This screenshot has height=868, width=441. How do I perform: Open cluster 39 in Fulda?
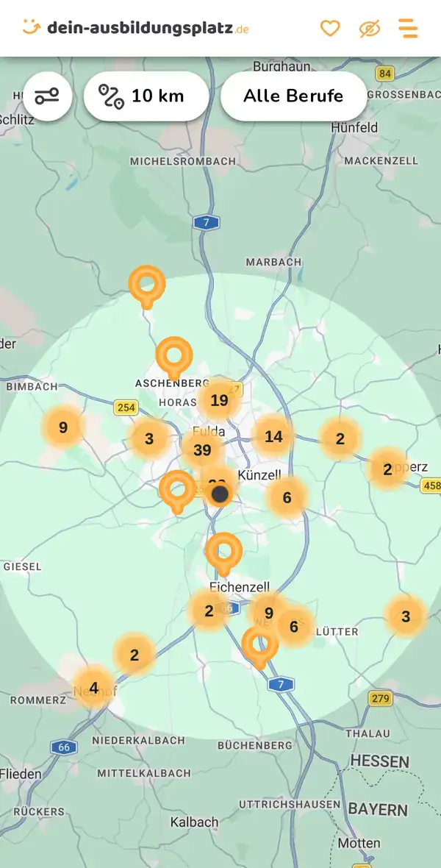click(x=203, y=450)
